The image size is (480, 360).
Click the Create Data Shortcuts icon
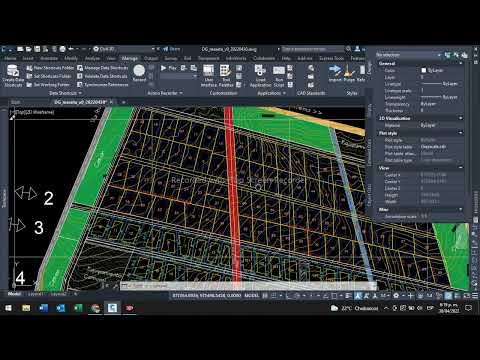click(13, 71)
